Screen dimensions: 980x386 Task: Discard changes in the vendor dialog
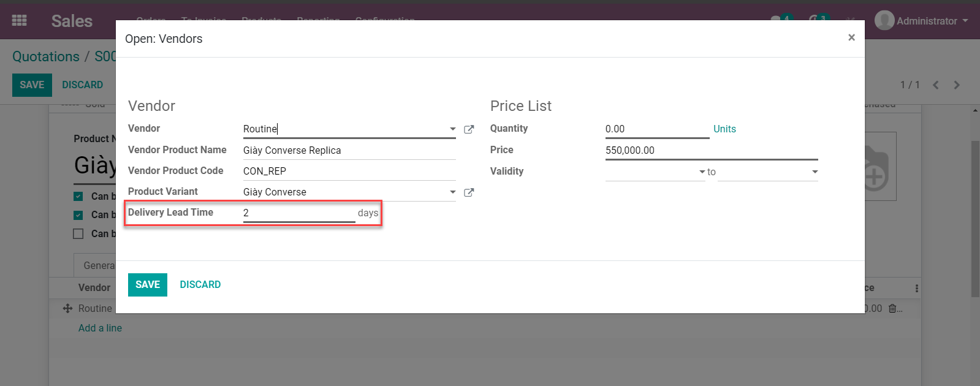pyautogui.click(x=200, y=285)
